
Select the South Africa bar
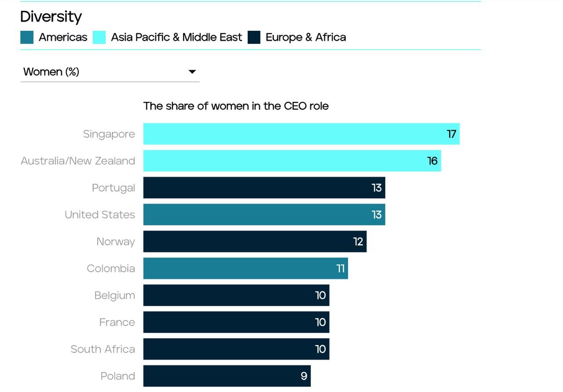click(236, 349)
